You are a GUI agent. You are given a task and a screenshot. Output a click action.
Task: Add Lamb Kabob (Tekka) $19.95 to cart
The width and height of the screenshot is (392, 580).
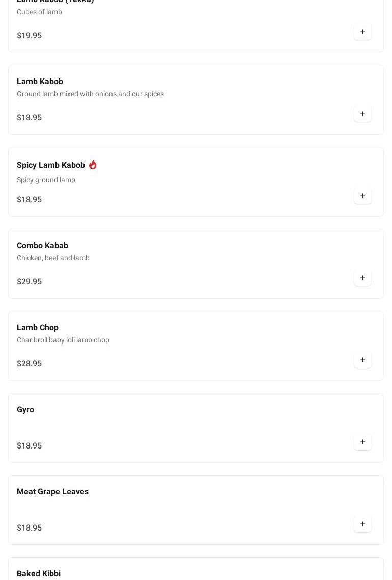coord(362,32)
